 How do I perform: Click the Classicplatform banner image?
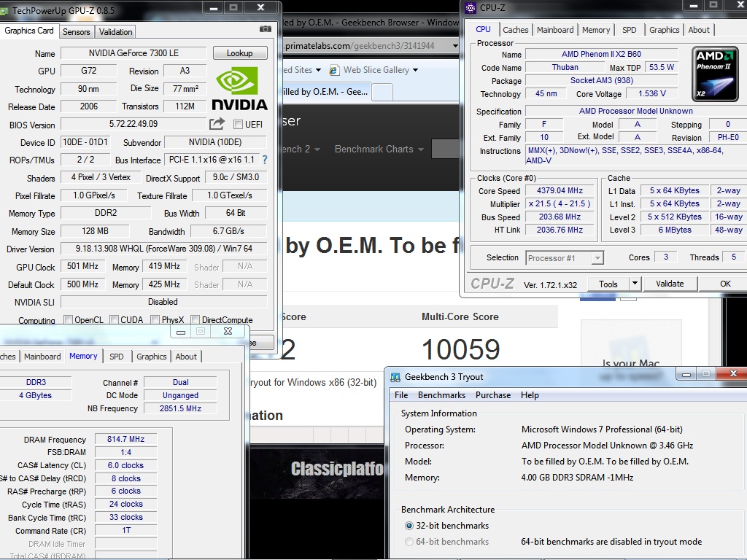point(317,472)
